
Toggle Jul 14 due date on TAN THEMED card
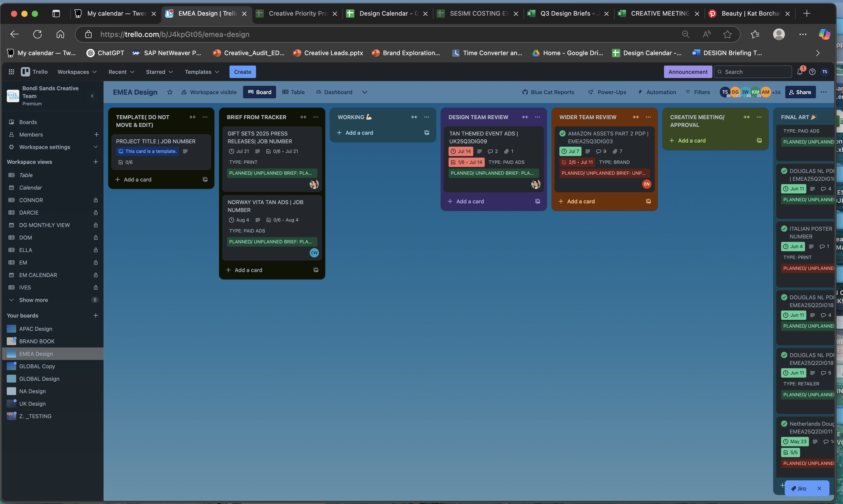pyautogui.click(x=461, y=151)
